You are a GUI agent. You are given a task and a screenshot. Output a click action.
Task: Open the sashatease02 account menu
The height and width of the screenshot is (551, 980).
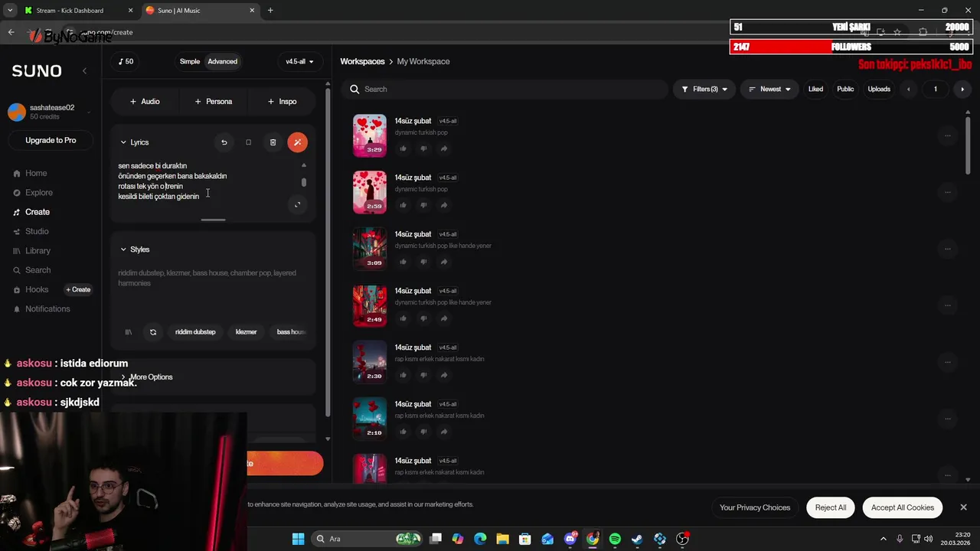pos(49,112)
